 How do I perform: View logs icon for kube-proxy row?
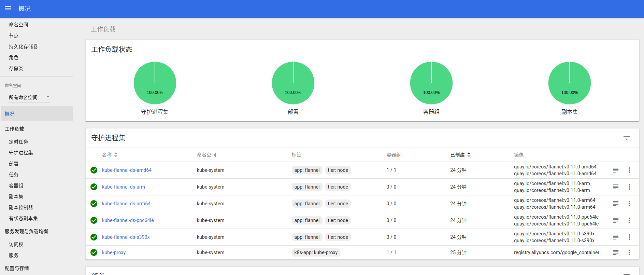tap(616, 252)
